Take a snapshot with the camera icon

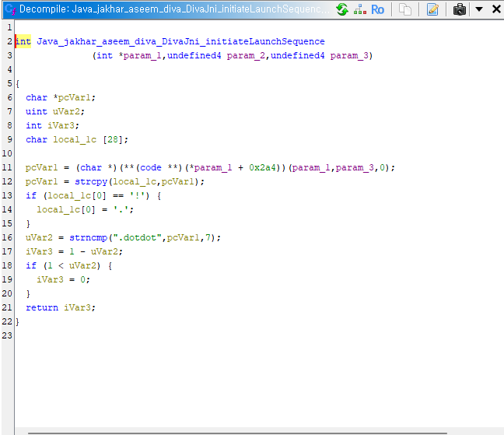click(x=460, y=9)
